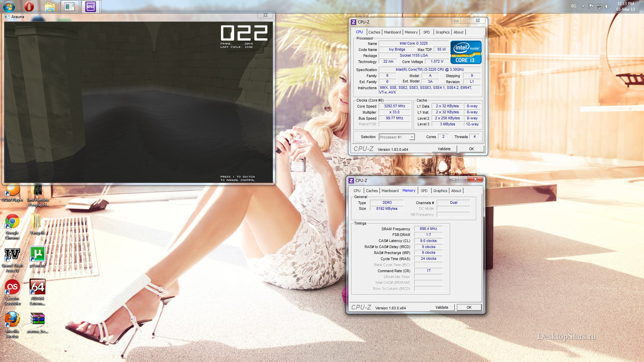
Task: Open the Google Chrome desktop shortcut
Action: click(x=12, y=222)
